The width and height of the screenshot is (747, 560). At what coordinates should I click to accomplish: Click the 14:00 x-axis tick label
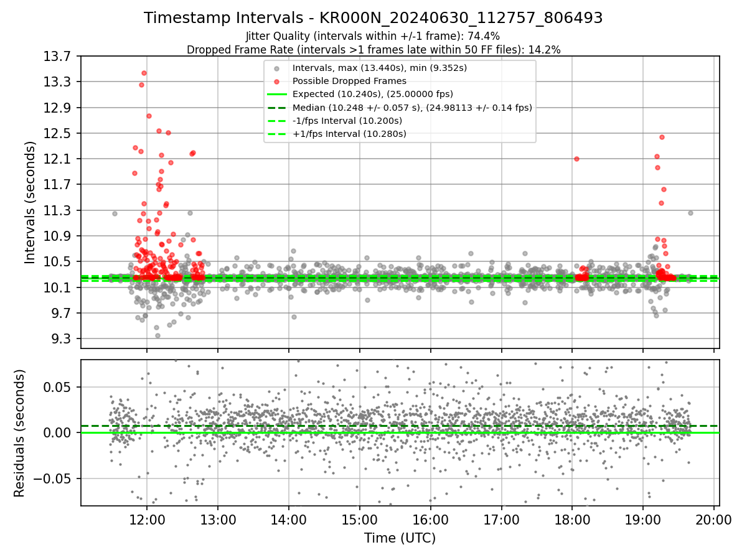point(289,520)
